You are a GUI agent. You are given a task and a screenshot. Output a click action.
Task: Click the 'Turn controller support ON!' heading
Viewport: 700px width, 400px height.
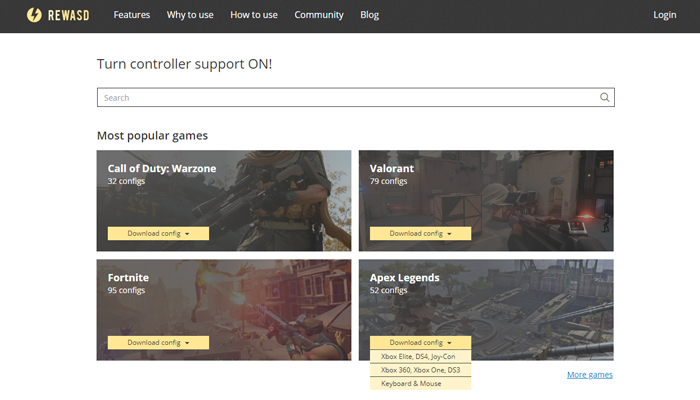click(184, 64)
